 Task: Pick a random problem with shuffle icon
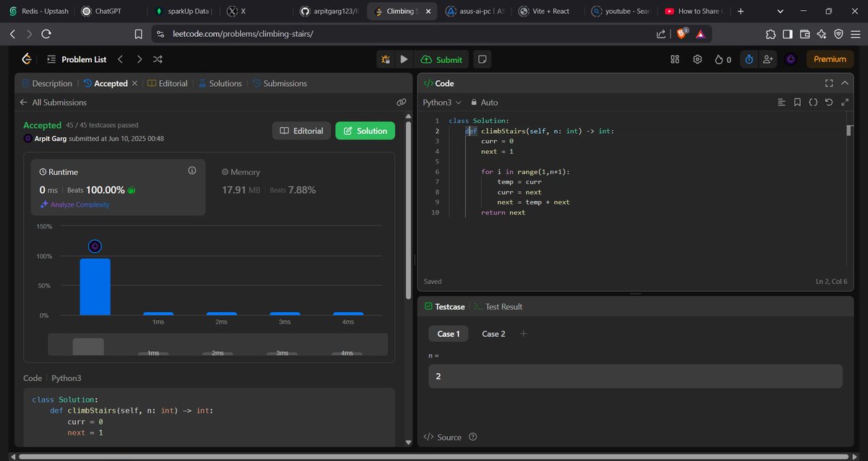point(157,59)
